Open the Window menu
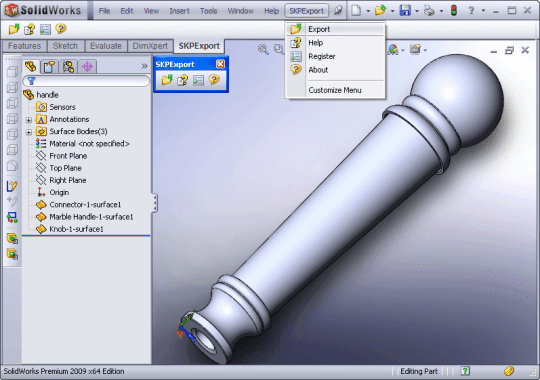Screen dimensions: 540x380 [x=241, y=11]
